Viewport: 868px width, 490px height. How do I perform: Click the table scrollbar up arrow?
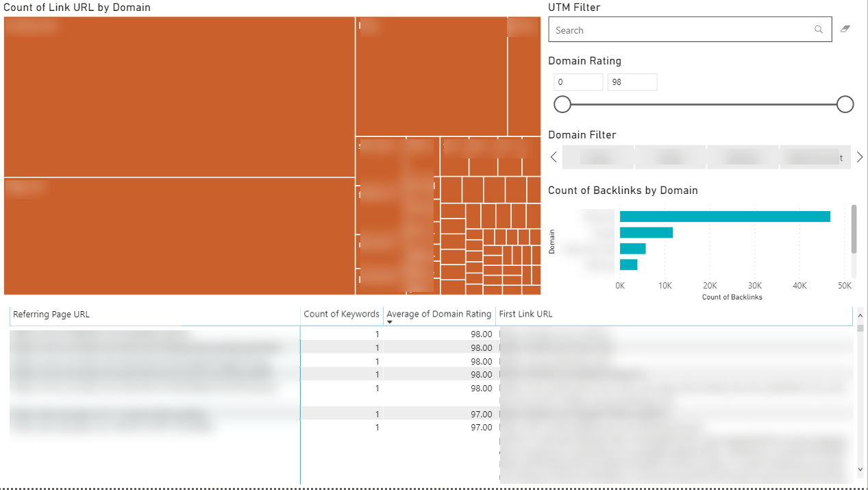pyautogui.click(x=860, y=328)
